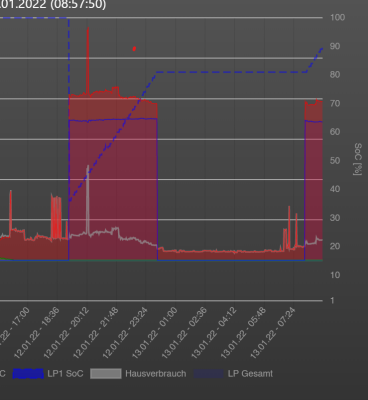Click the 13.01.22 - 07:24 time label

click(x=273, y=333)
